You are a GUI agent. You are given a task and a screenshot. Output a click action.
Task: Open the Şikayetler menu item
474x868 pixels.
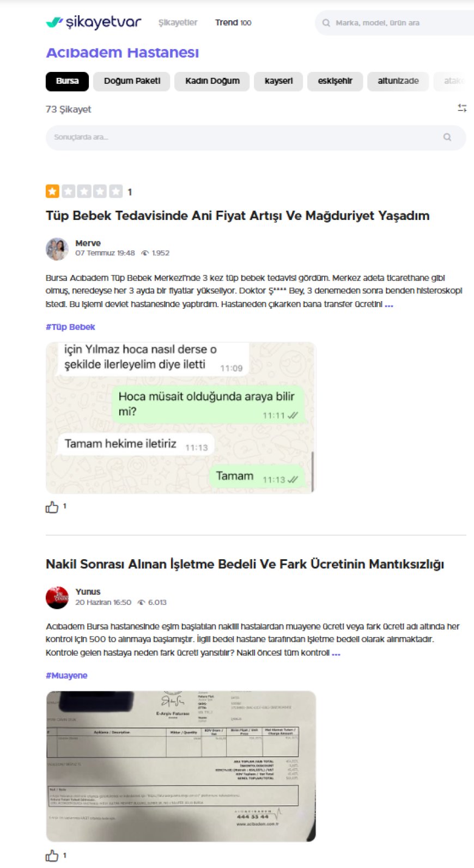pos(178,23)
